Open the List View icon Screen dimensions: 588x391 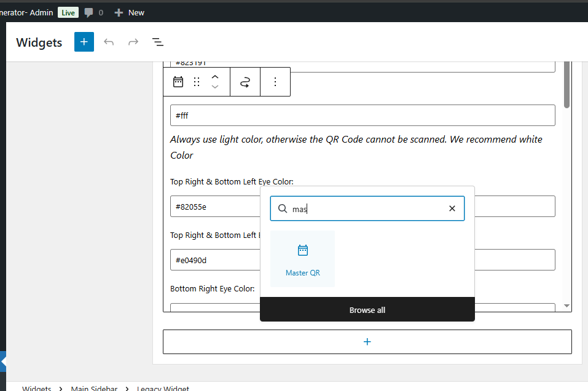click(x=158, y=42)
